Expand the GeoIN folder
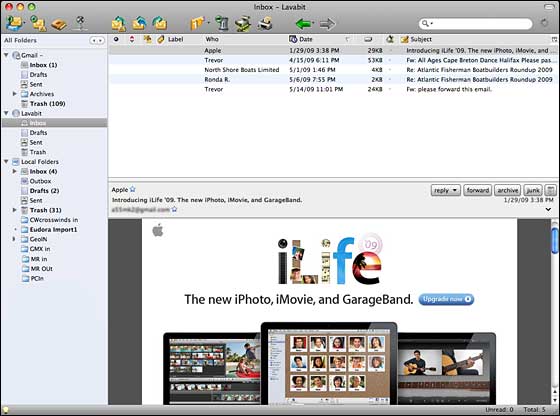560x416 pixels. tap(14, 239)
